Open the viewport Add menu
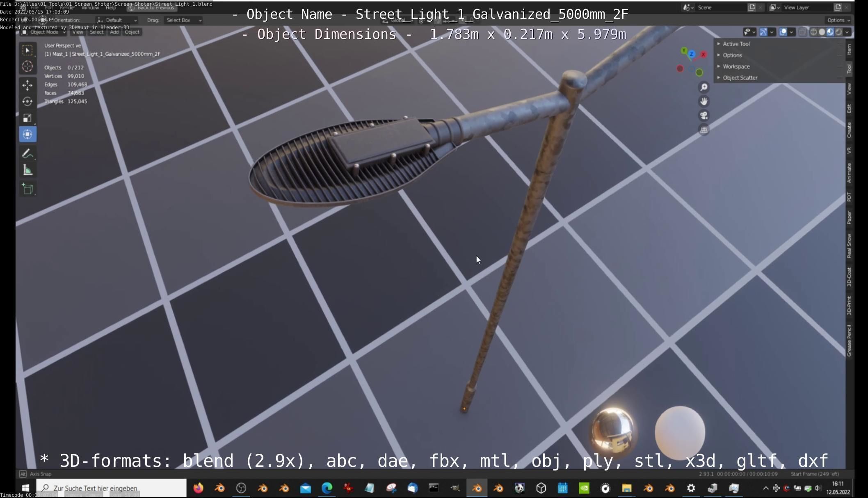Viewport: 868px width, 498px height. (114, 32)
